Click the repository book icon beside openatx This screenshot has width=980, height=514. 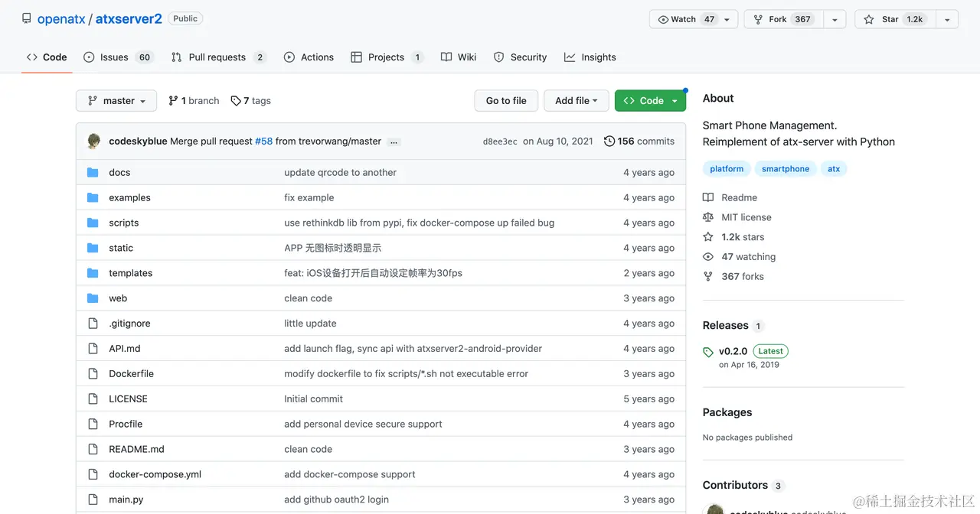pos(27,18)
